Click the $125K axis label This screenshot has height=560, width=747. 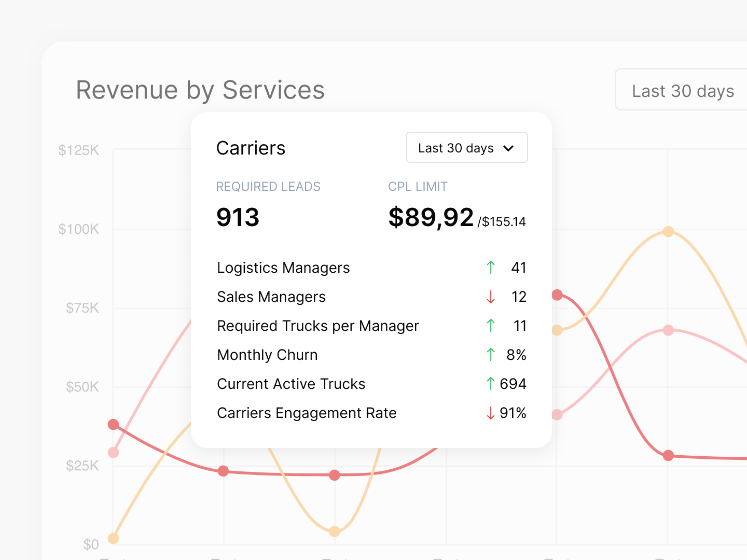(x=79, y=150)
